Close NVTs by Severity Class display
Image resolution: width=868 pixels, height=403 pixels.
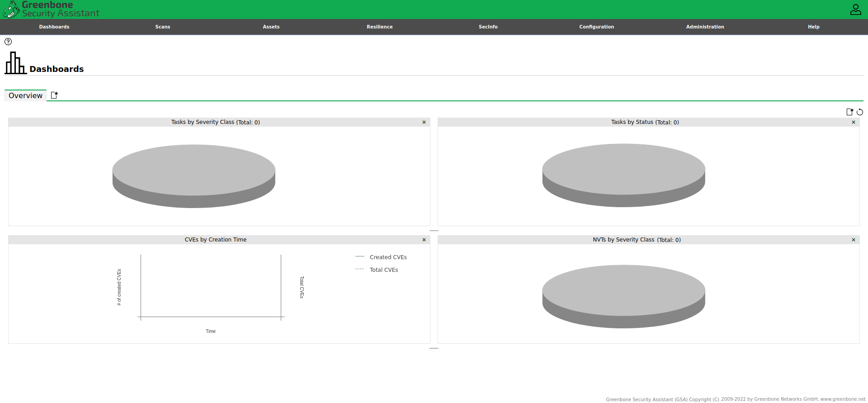coord(854,240)
